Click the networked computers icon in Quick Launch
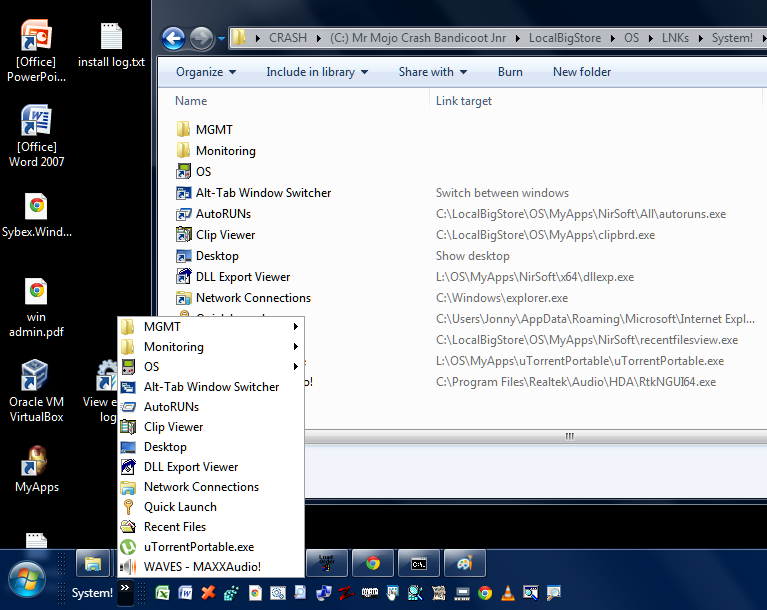 (x=323, y=593)
